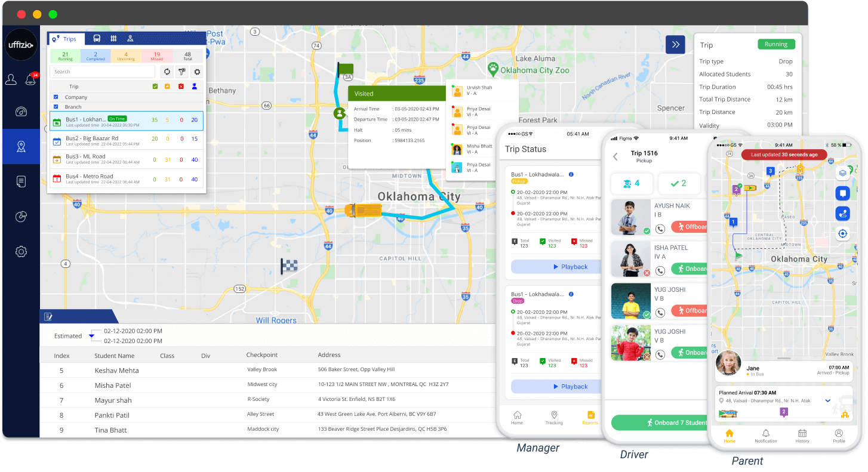Open the filter icon in Trips panel
Screen dimensions: 868x472
coord(182,72)
